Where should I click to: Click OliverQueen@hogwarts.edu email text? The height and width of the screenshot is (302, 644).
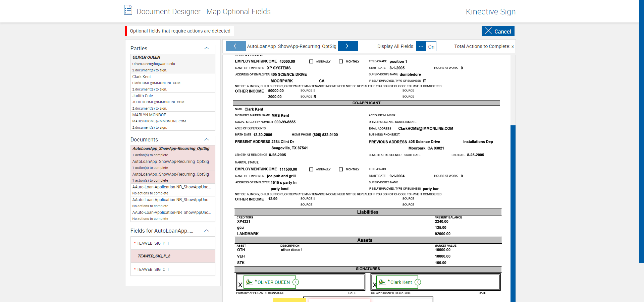[x=154, y=64]
